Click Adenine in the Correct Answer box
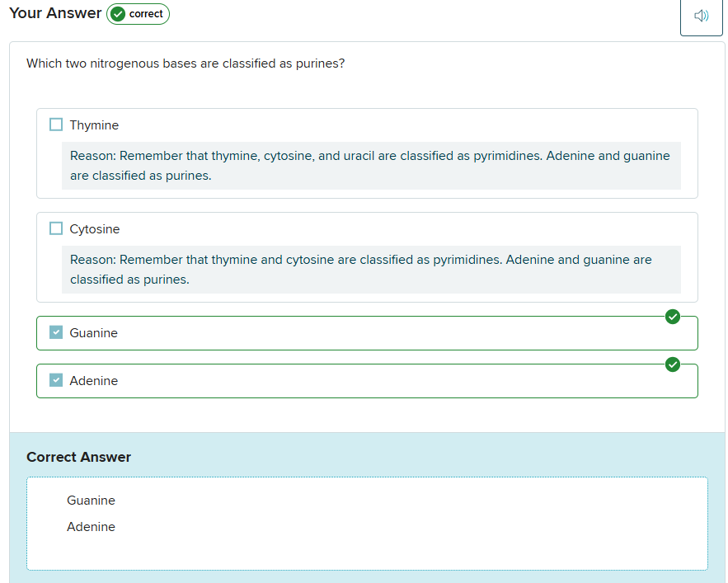Screen dimensions: 728x583 pos(91,527)
